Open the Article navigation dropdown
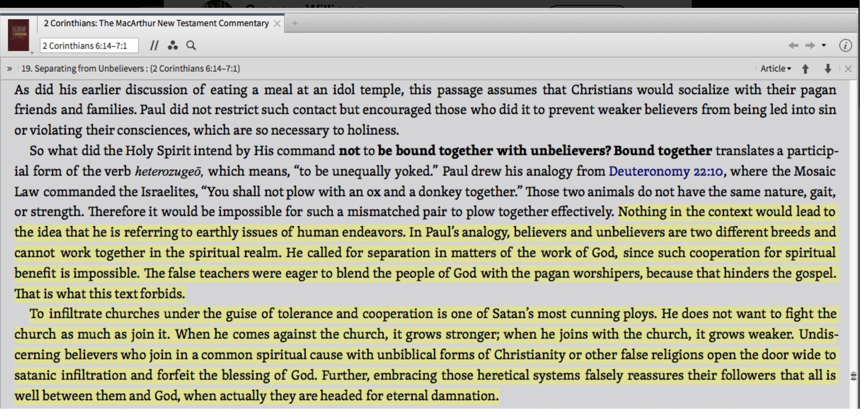 (x=776, y=69)
